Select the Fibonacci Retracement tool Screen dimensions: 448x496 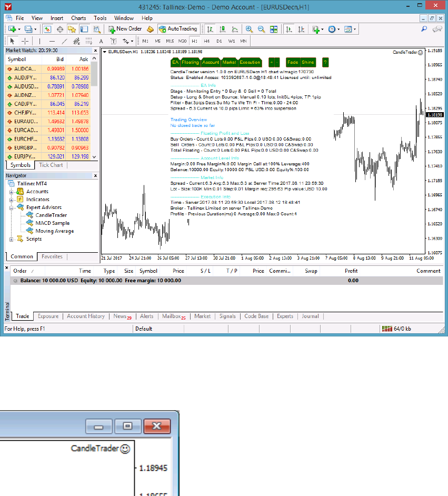pos(89,41)
